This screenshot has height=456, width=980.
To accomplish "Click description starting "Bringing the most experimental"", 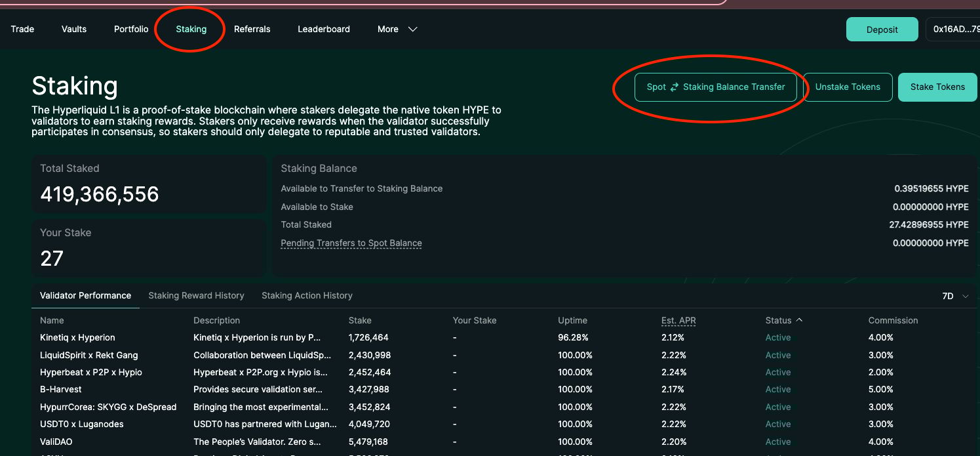I will pyautogui.click(x=261, y=407).
